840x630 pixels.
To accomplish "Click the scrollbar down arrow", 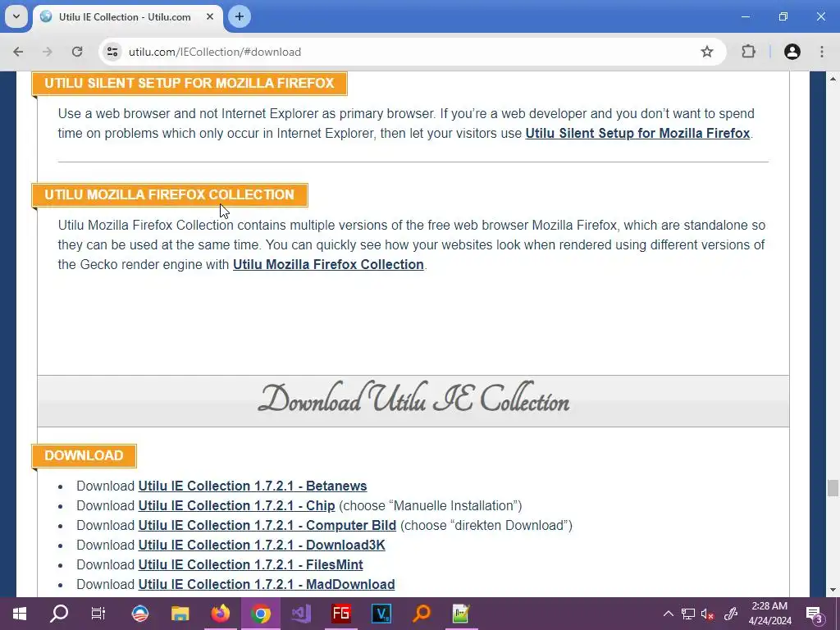I will [833, 591].
